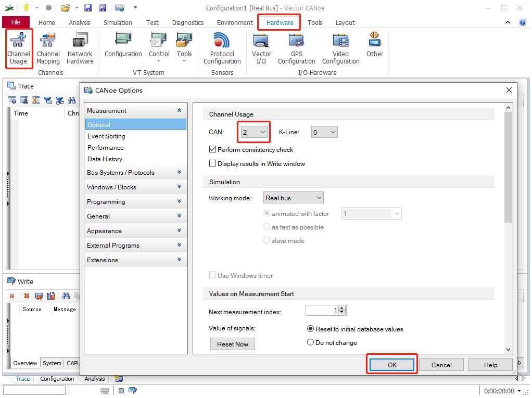Viewport: 532px width, 398px height.
Task: Open the CAN channel count dropdown
Action: (254, 132)
